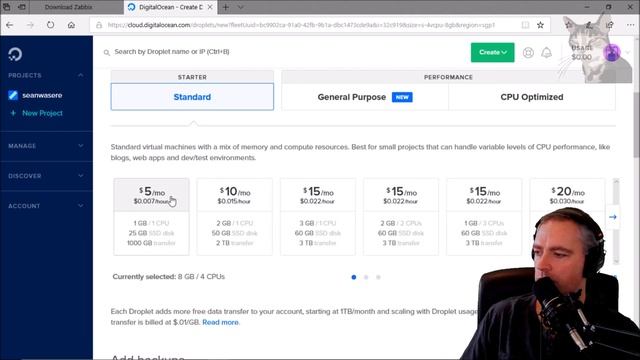Screen dimensions: 640x360
Task: Click the support help icon beside Create
Action: point(528,53)
